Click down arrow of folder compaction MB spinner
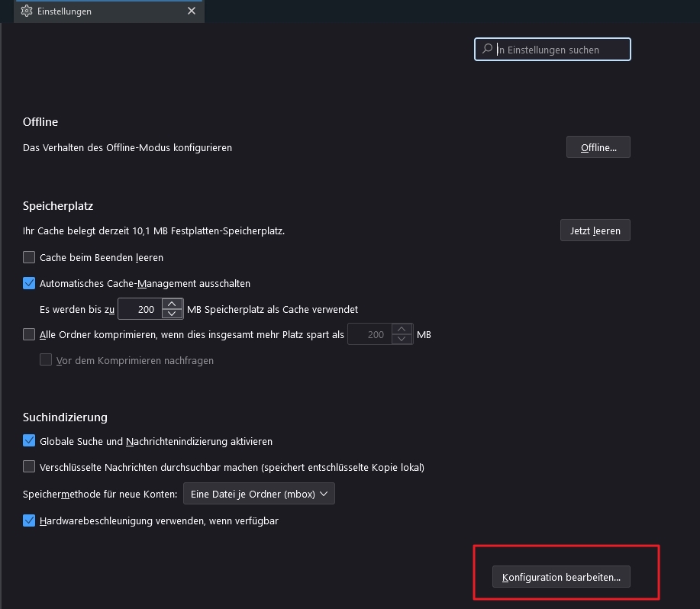 (402, 340)
